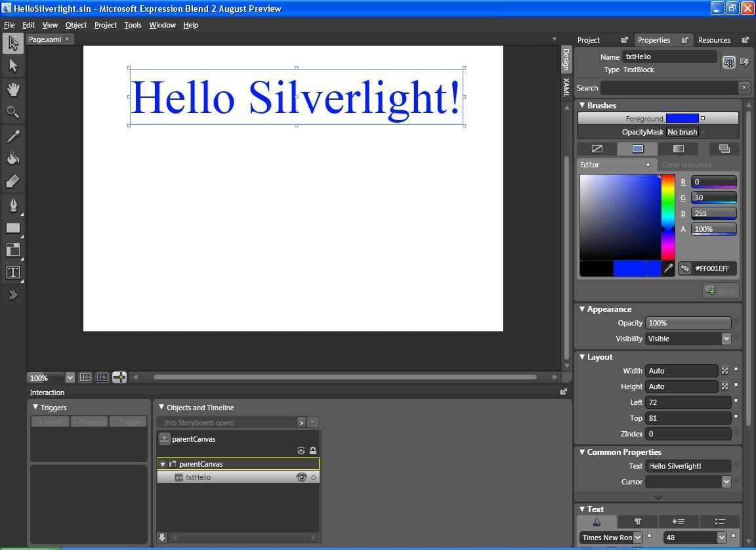
Task: Collapse the Common Properties section
Action: [x=582, y=452]
